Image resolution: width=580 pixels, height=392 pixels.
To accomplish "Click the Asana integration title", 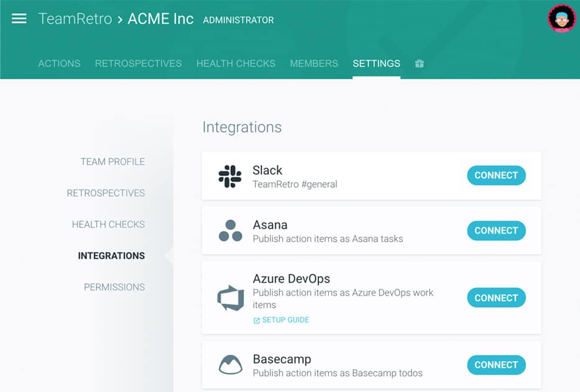I will (270, 225).
